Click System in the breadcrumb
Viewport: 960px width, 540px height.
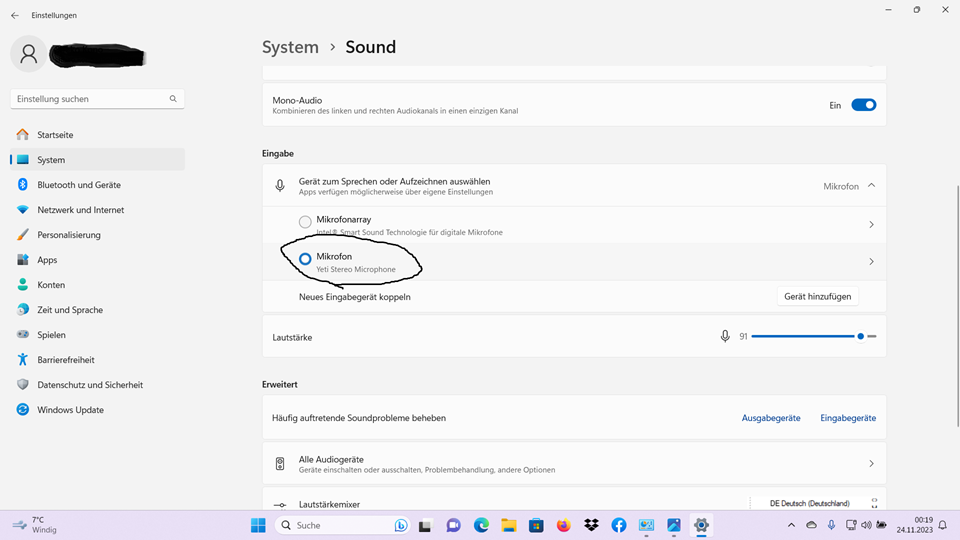click(x=290, y=47)
